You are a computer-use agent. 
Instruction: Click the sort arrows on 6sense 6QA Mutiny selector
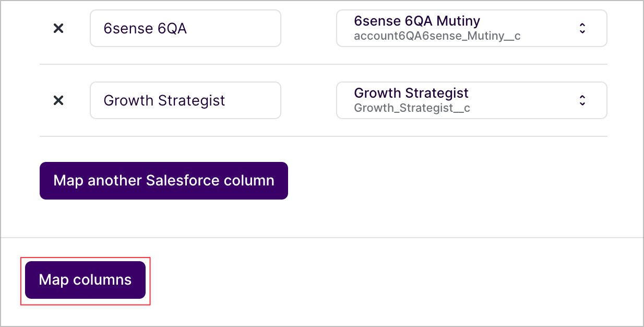pyautogui.click(x=582, y=29)
